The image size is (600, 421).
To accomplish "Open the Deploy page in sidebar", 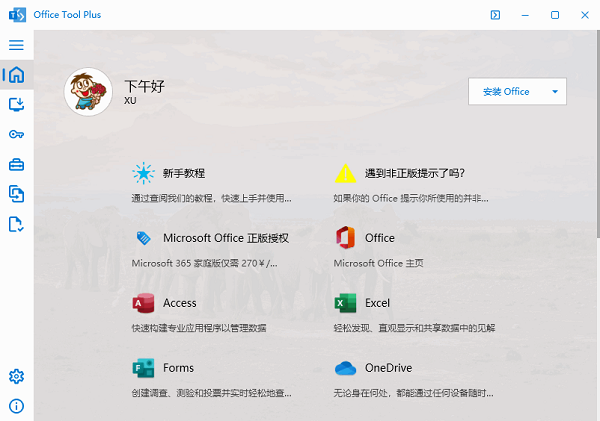I will [x=16, y=104].
